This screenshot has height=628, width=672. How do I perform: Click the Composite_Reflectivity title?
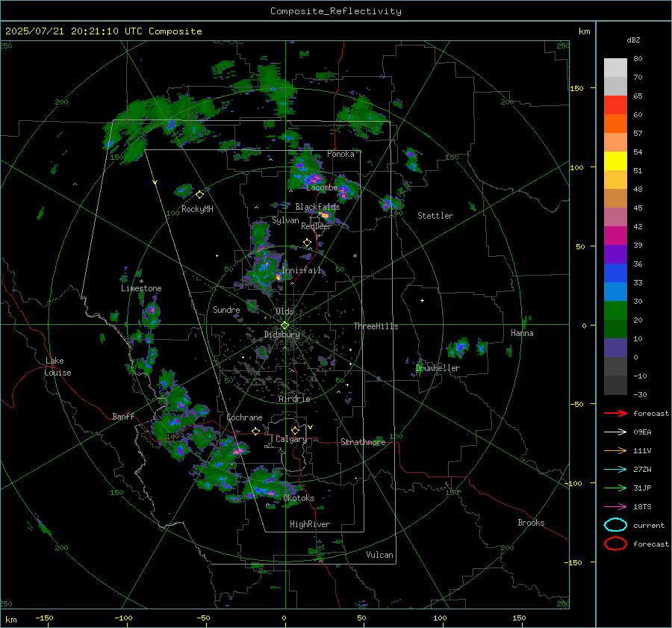coord(336,11)
